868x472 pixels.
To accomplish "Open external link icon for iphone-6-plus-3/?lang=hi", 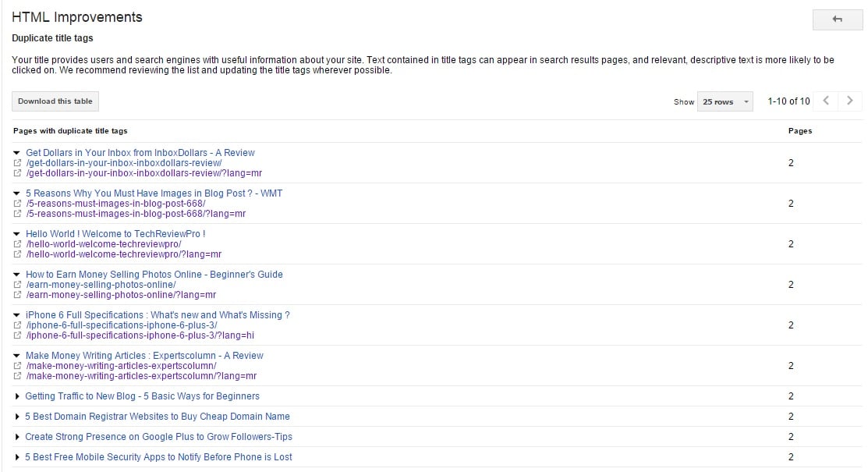I will coord(17,335).
